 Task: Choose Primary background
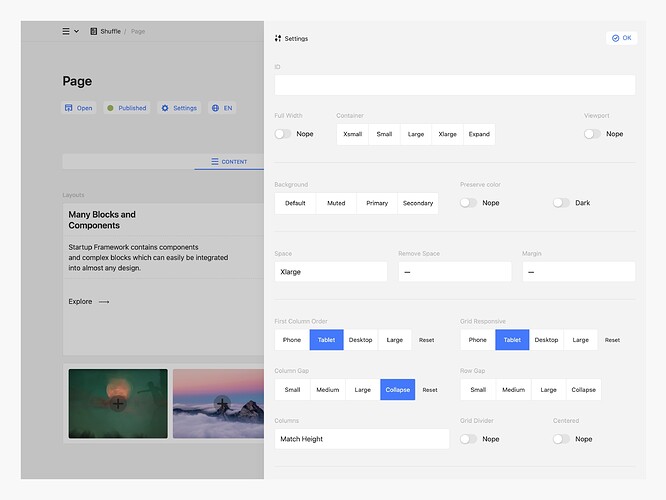coord(377,203)
